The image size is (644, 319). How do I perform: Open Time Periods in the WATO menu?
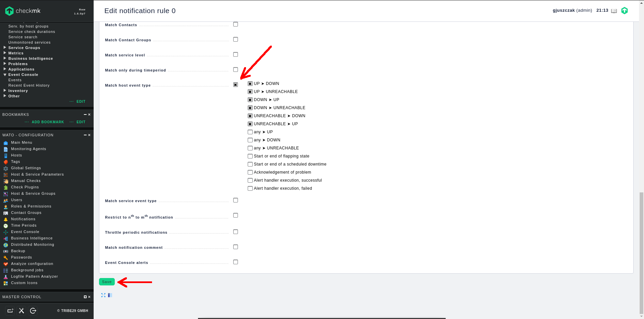pyautogui.click(x=23, y=225)
